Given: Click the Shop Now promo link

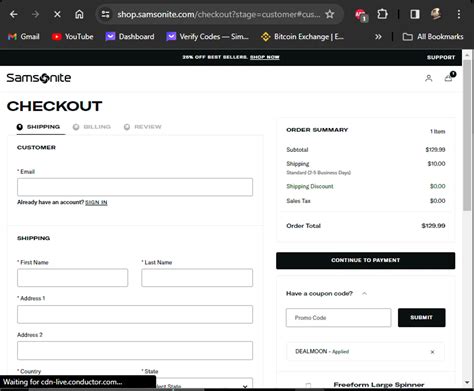Looking at the screenshot, I should pos(265,57).
